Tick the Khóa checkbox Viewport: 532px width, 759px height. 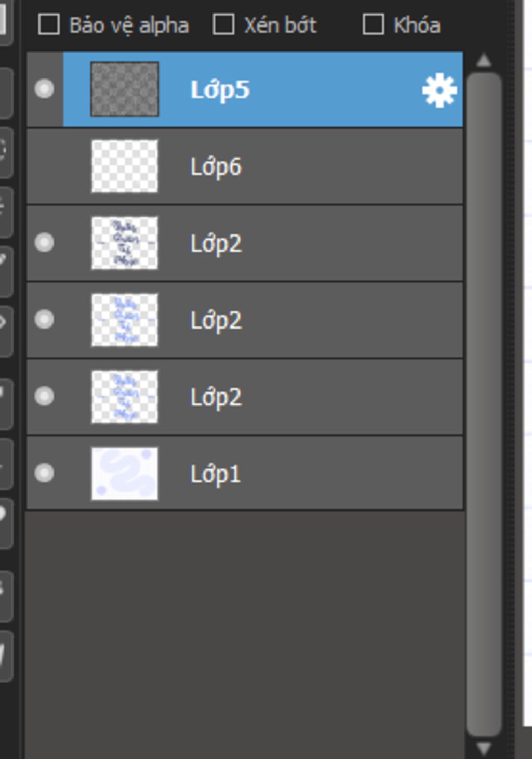373,24
